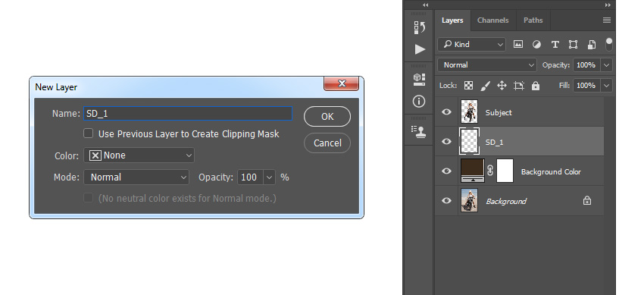The width and height of the screenshot is (644, 295).
Task: Open the Actions panel play icon
Action: coord(419,49)
